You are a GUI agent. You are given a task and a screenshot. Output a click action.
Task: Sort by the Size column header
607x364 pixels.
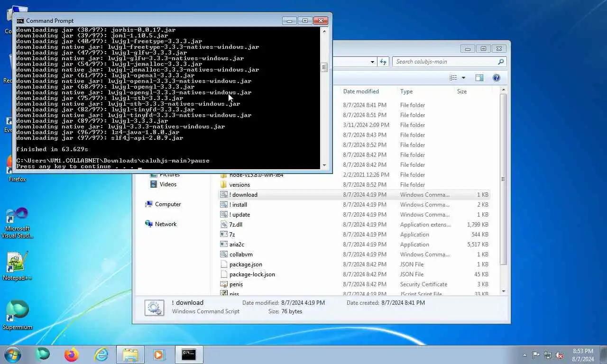(x=462, y=91)
